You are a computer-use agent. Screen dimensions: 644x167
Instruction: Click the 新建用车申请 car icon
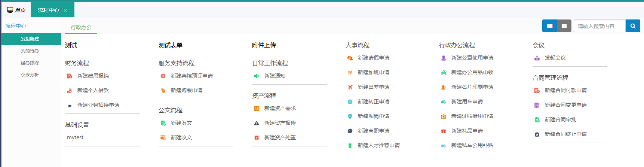[444, 102]
